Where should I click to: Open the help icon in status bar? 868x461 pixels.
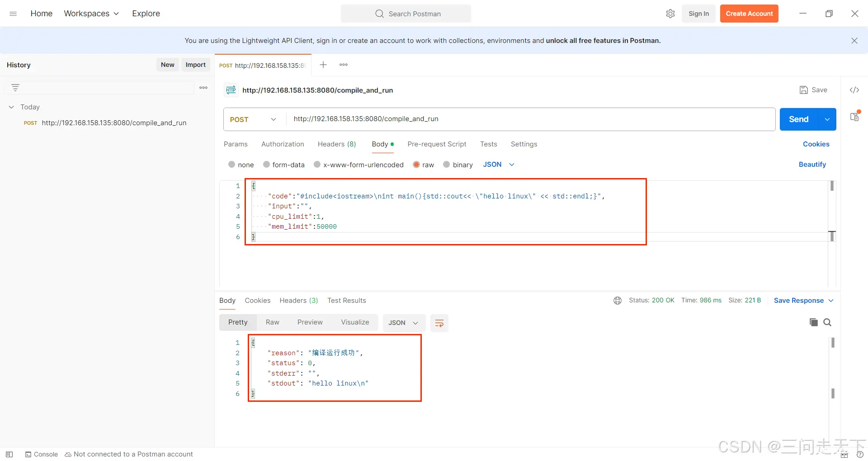[860, 455]
